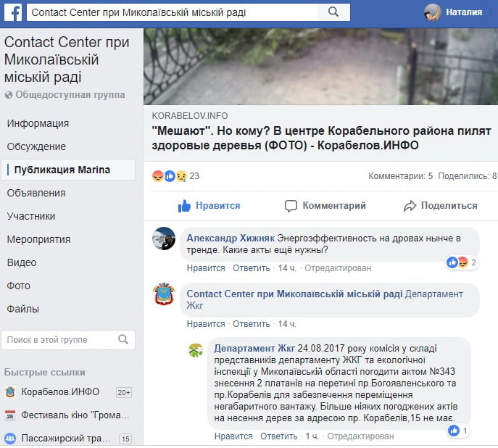The height and width of the screenshot is (448, 498).
Task: Open the article headline link
Action: coord(322,138)
